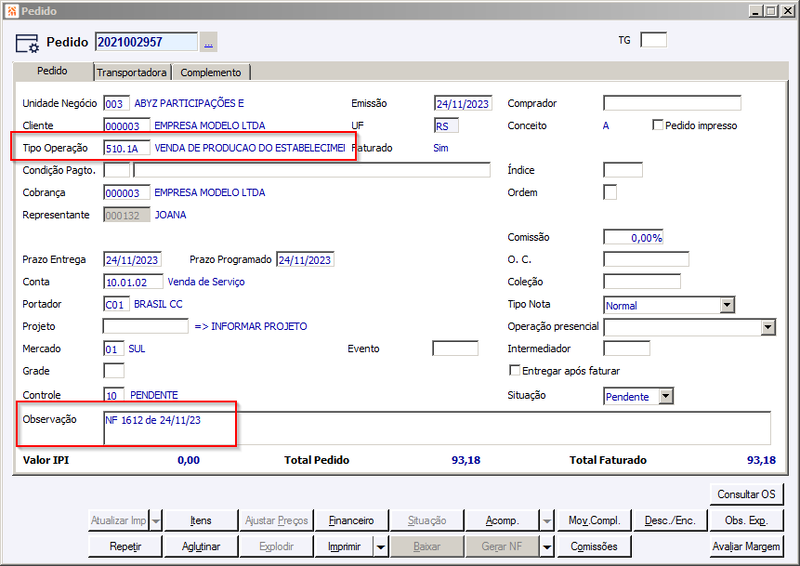This screenshot has height=566, width=800.
Task: Expand the Acomp. dropdown arrow
Action: (547, 521)
